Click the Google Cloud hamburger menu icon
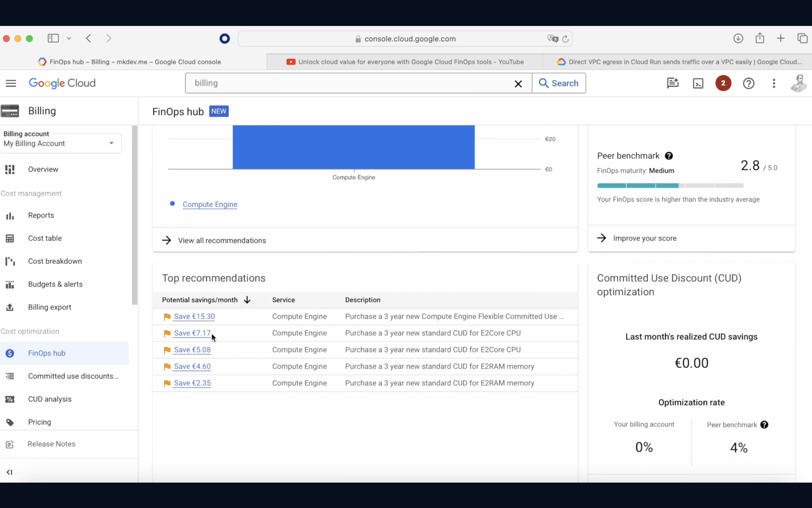 [10, 83]
